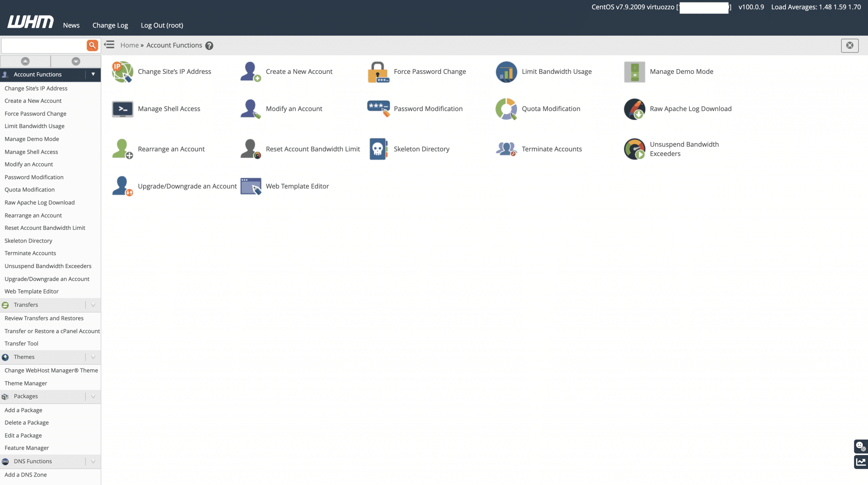Collapse the Packages section chevron
Screen dimensions: 868x485
pyautogui.click(x=93, y=397)
